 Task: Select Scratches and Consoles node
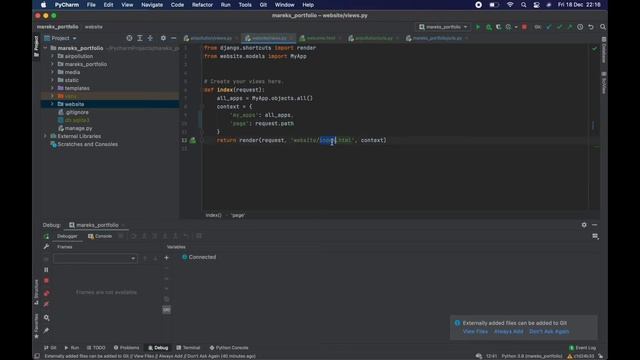pyautogui.click(x=84, y=144)
